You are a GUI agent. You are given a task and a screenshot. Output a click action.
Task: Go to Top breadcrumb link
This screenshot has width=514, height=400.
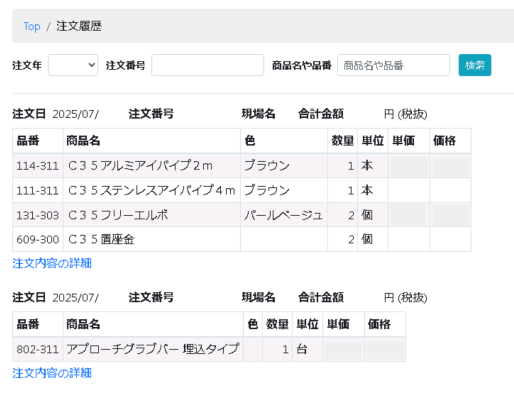(x=32, y=26)
